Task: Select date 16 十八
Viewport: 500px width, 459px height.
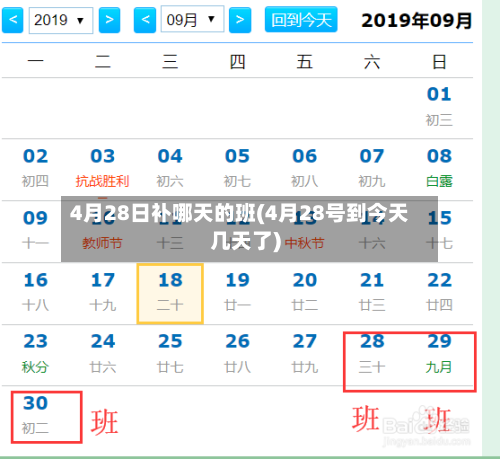Action: pyautogui.click(x=35, y=293)
